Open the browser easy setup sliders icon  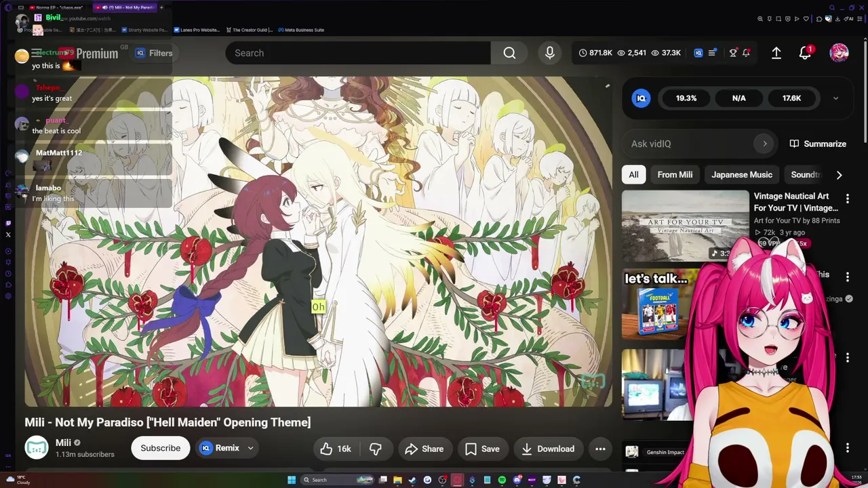pyautogui.click(x=859, y=19)
